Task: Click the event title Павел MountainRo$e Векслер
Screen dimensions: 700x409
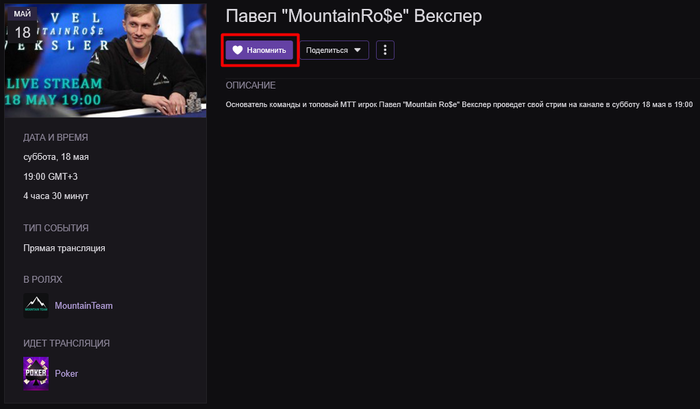Action: [x=354, y=17]
